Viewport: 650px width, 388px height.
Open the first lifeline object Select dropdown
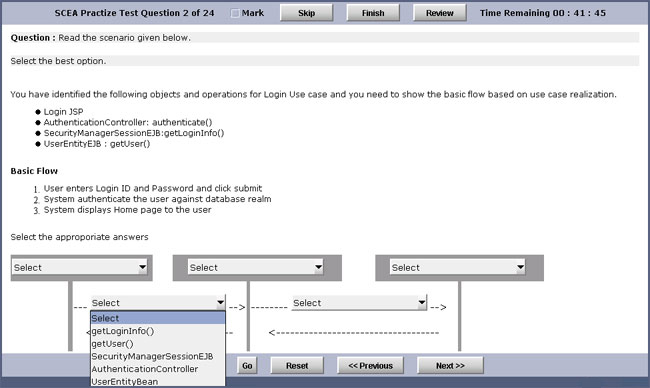80,267
